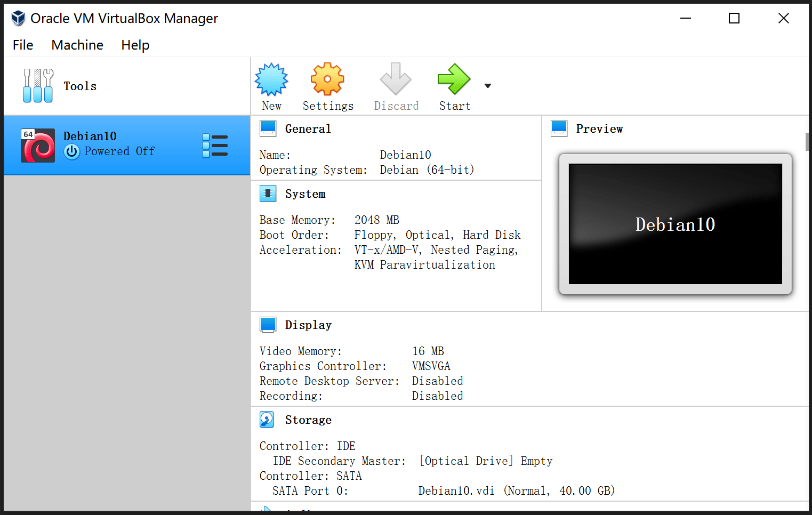Click the "2048 MB" base memory value
Screen dimensions: 812x515
pos(377,220)
